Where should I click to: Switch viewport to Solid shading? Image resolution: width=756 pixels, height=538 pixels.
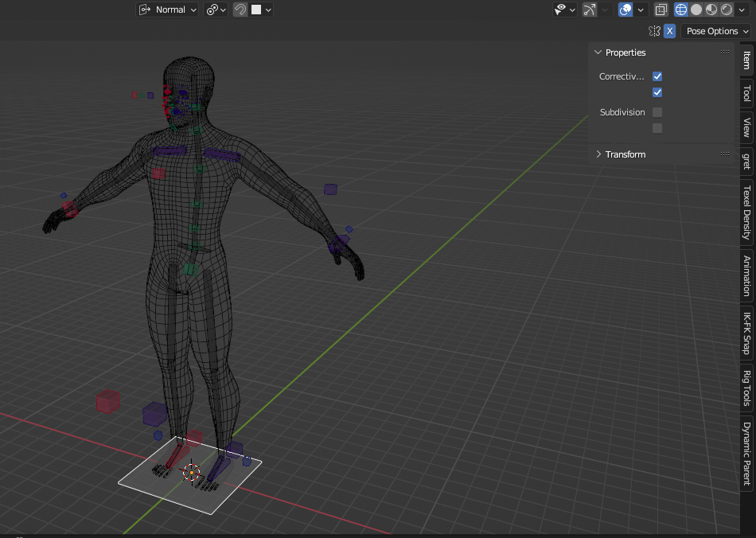(696, 9)
